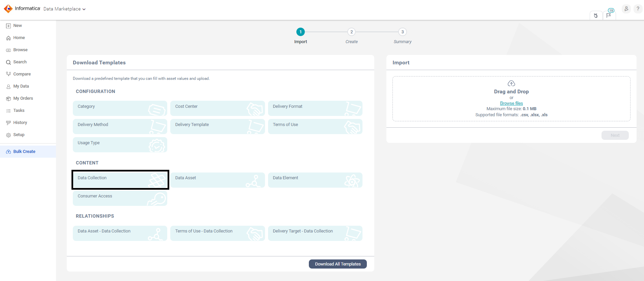Open Search via the magnifier icon
644x281 pixels.
click(8, 62)
